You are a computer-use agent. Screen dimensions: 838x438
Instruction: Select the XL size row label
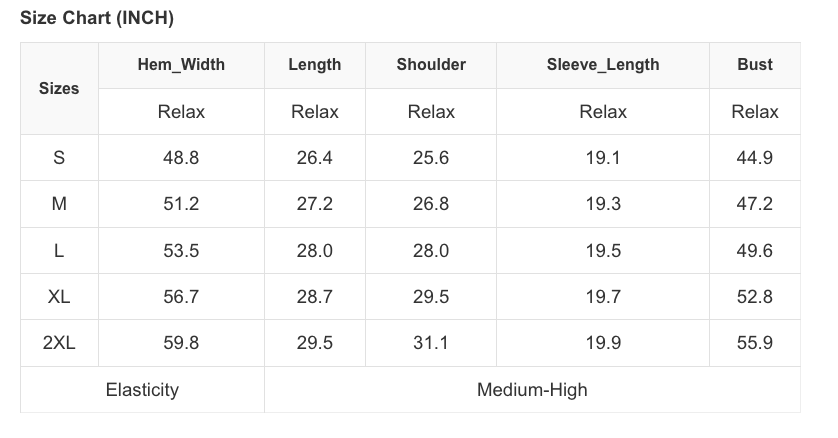click(x=59, y=297)
